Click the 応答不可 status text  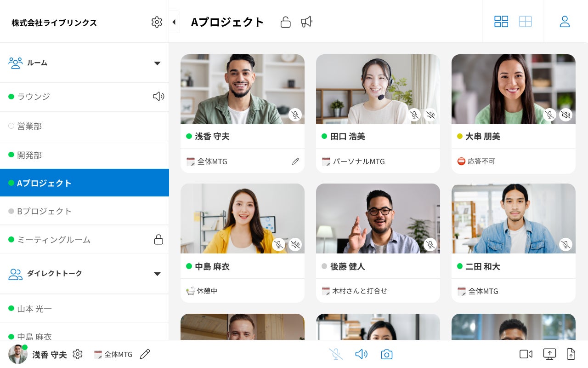pos(481,161)
